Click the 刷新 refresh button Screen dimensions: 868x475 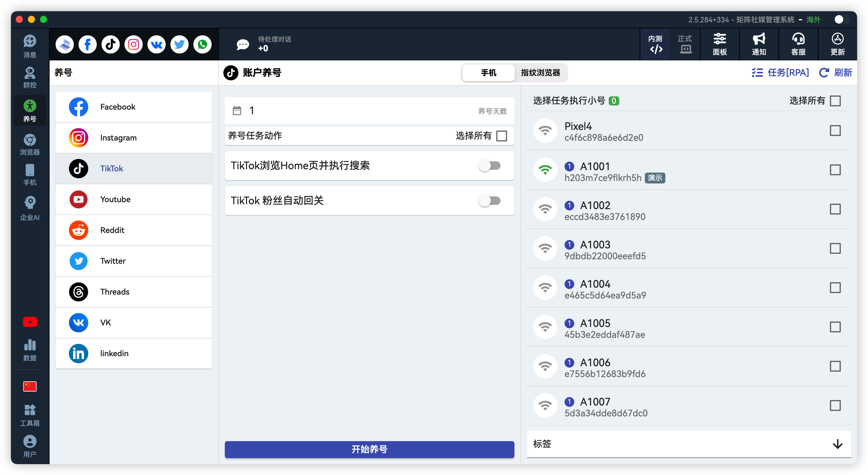[x=836, y=73]
